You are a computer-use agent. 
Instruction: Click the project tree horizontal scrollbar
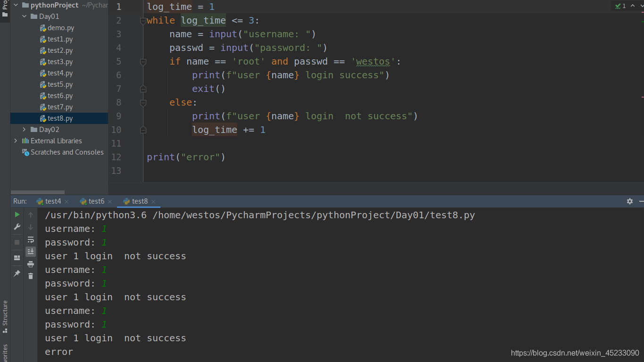(38, 192)
